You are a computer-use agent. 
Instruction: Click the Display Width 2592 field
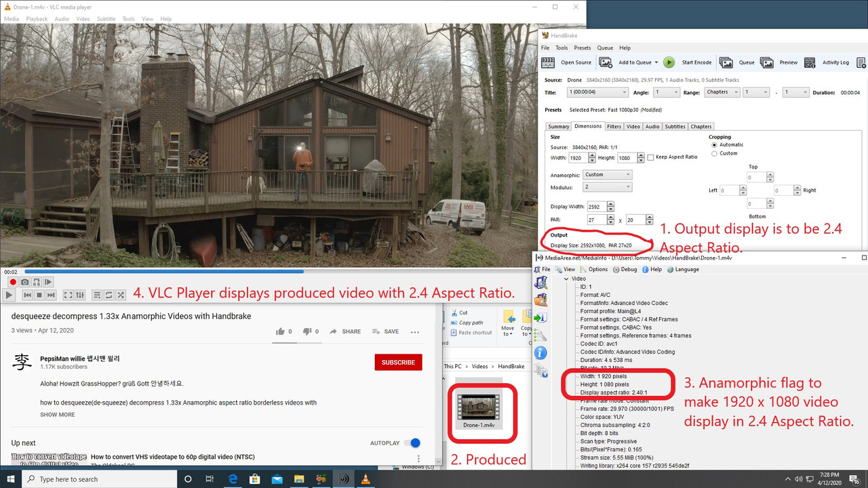(x=597, y=207)
